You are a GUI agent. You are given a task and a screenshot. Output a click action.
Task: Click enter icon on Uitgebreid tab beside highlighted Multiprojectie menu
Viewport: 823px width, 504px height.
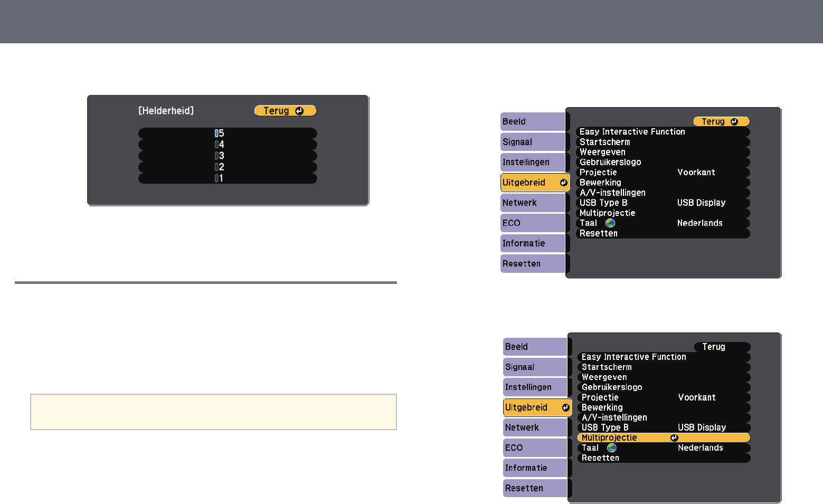(565, 407)
